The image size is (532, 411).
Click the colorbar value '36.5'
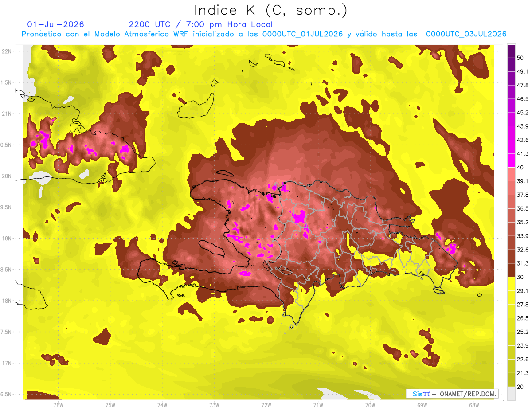pos(522,208)
